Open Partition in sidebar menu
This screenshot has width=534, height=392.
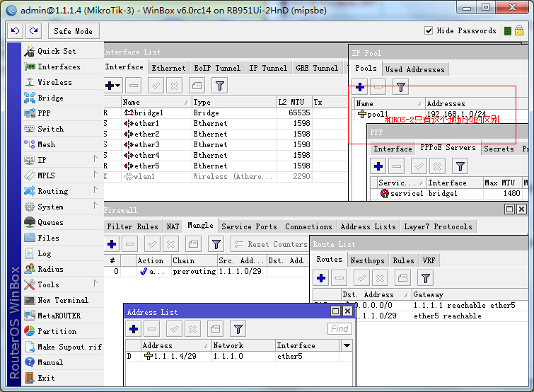click(63, 331)
